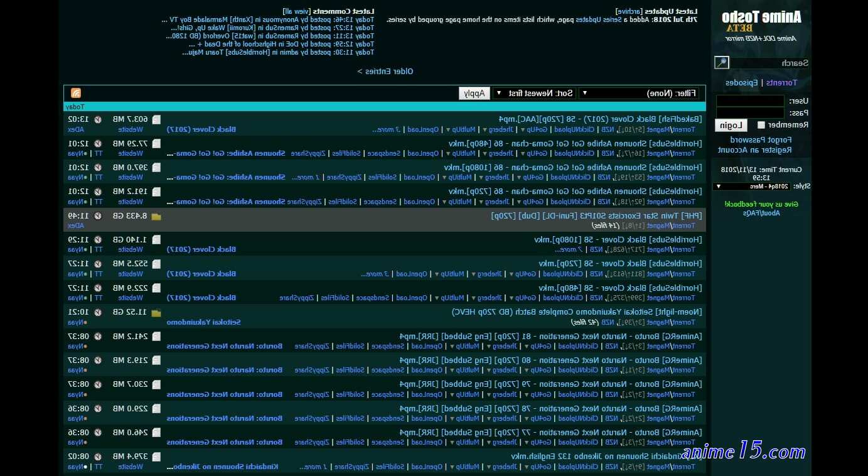Click file icon beside 246.0 MB
868x476 pixels.
[x=156, y=433]
